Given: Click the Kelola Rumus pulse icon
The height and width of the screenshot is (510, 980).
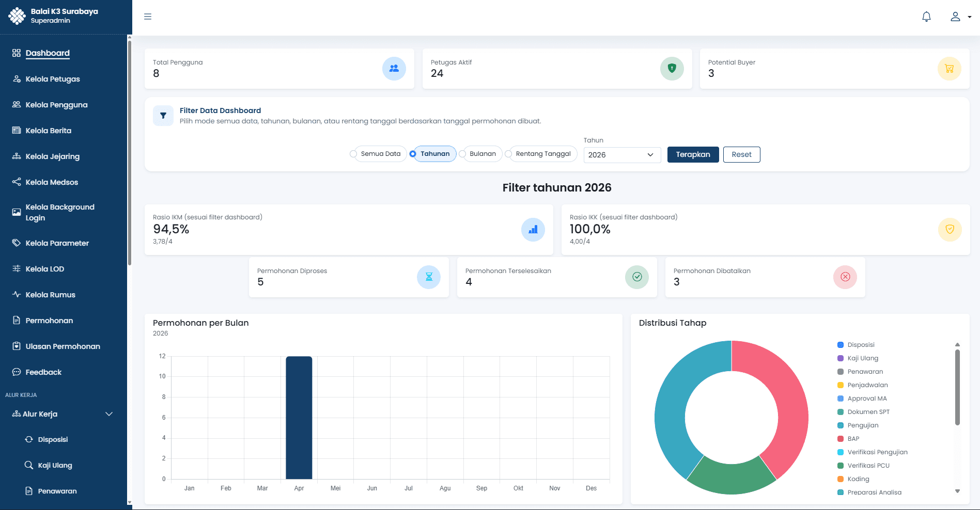Looking at the screenshot, I should [x=17, y=294].
